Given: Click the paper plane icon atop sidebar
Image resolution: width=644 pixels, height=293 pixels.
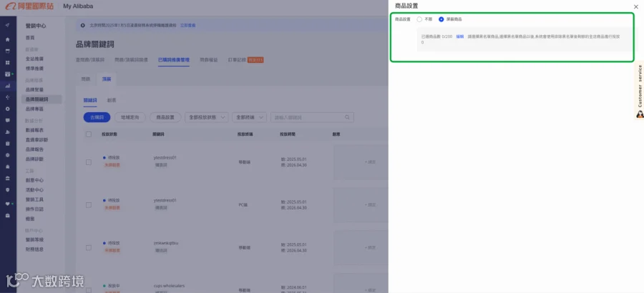Looking at the screenshot, I should tap(7, 26).
